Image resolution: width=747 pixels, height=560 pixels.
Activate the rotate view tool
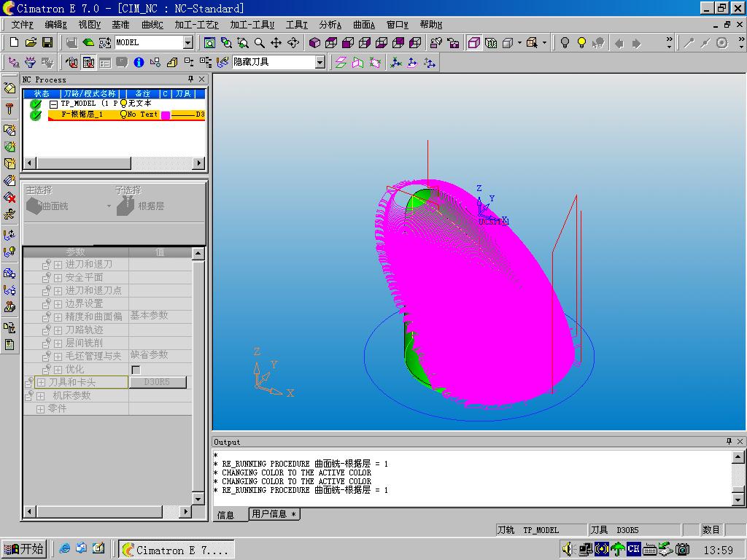293,43
